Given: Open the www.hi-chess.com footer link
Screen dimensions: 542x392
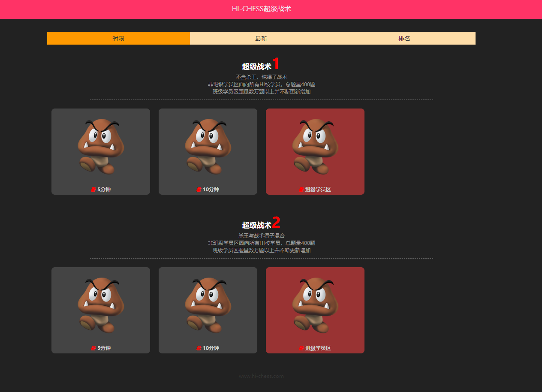Looking at the screenshot, I should pos(262,376).
